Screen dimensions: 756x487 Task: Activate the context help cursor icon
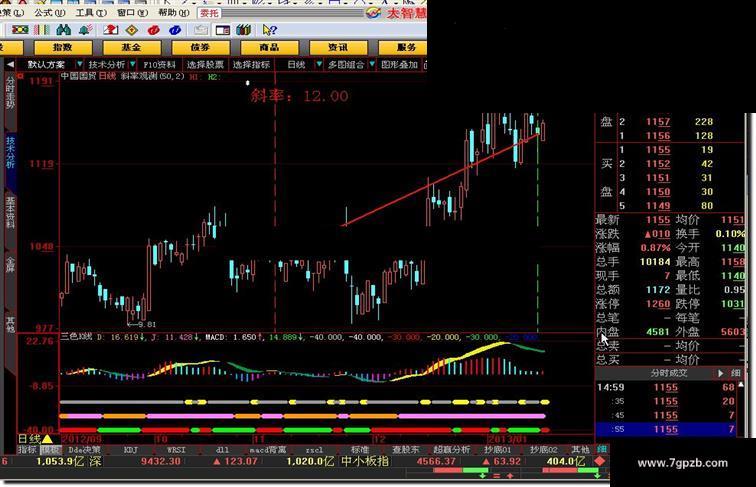(x=270, y=30)
